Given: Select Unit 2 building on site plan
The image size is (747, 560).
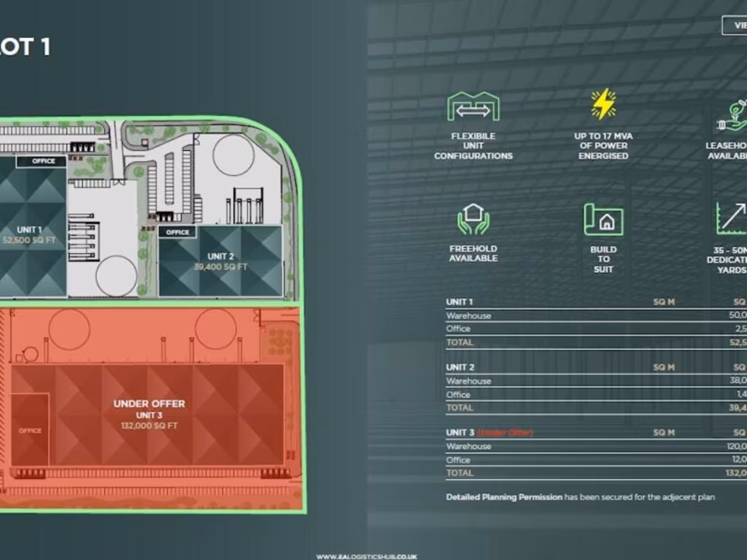Looking at the screenshot, I should tap(220, 260).
